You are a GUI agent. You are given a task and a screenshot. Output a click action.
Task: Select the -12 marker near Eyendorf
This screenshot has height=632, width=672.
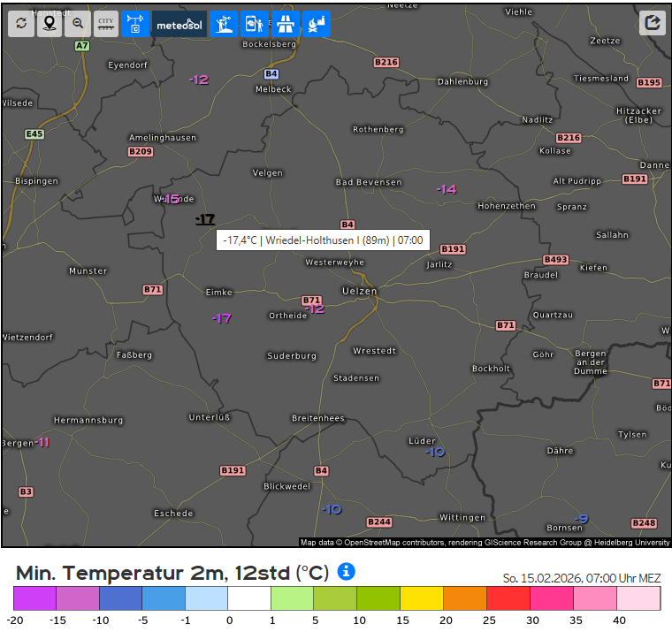point(199,80)
